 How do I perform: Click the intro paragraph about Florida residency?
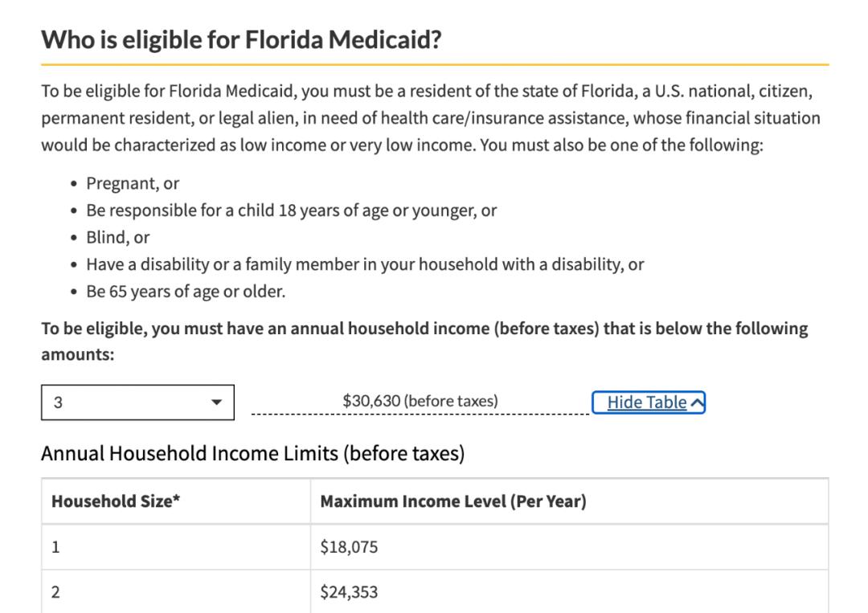431,118
